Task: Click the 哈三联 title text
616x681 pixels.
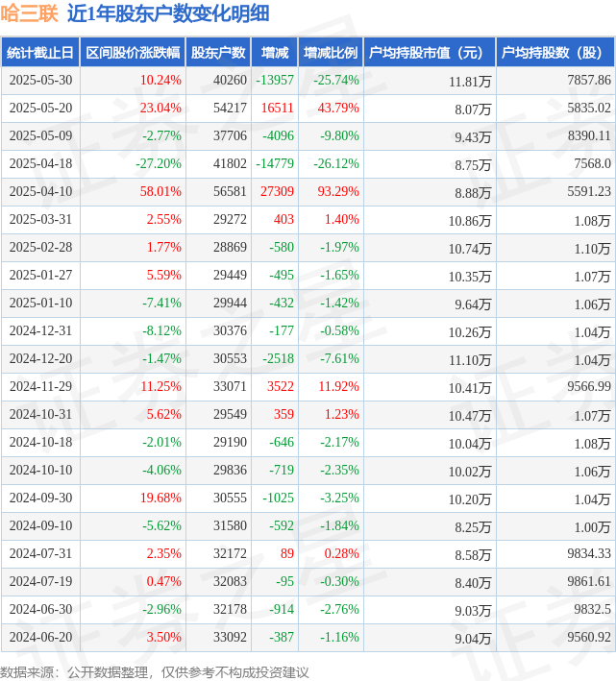Action: pos(29,13)
